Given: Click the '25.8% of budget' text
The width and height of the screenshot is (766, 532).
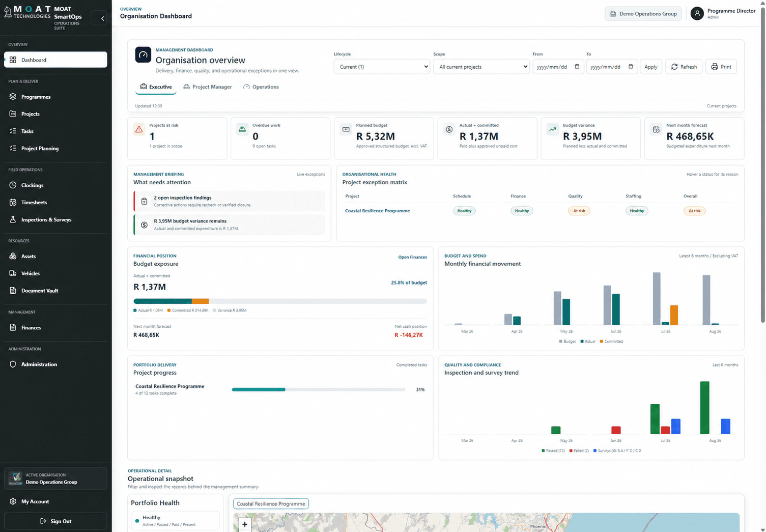Looking at the screenshot, I should (409, 283).
